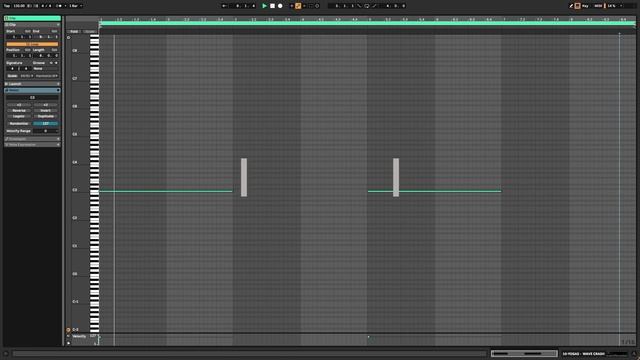Open the scale name dropdown

click(47, 76)
